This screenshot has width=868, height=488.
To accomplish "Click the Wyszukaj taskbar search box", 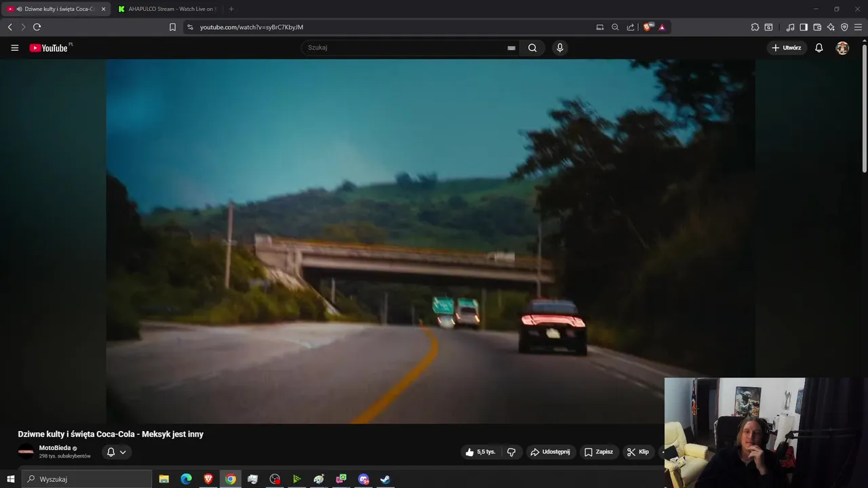I will point(87,479).
